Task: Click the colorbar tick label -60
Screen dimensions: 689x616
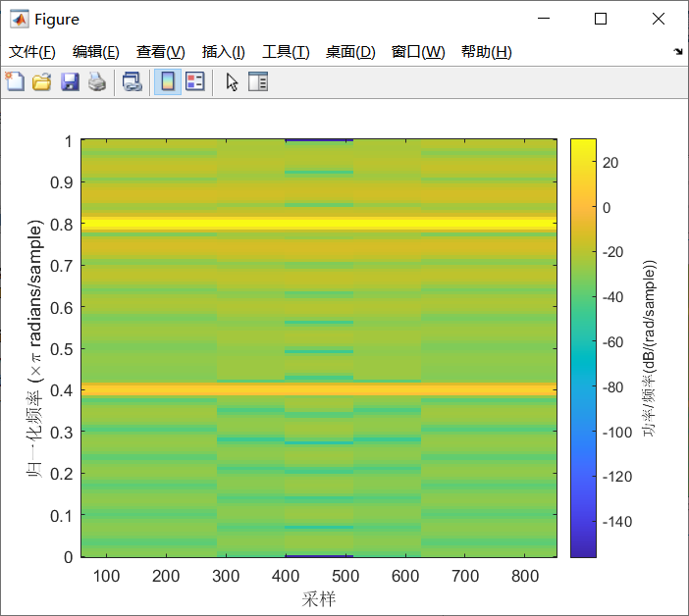Action: 612,342
